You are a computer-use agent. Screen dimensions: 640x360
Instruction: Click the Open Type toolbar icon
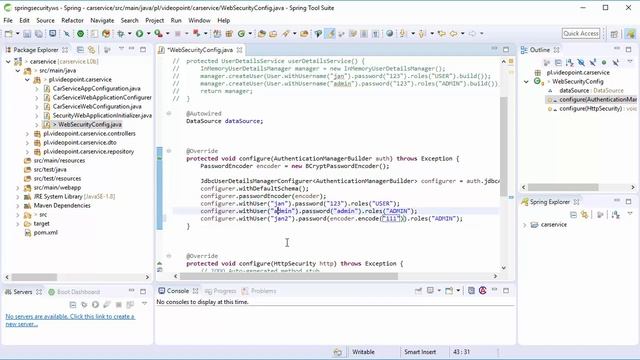coord(262,33)
